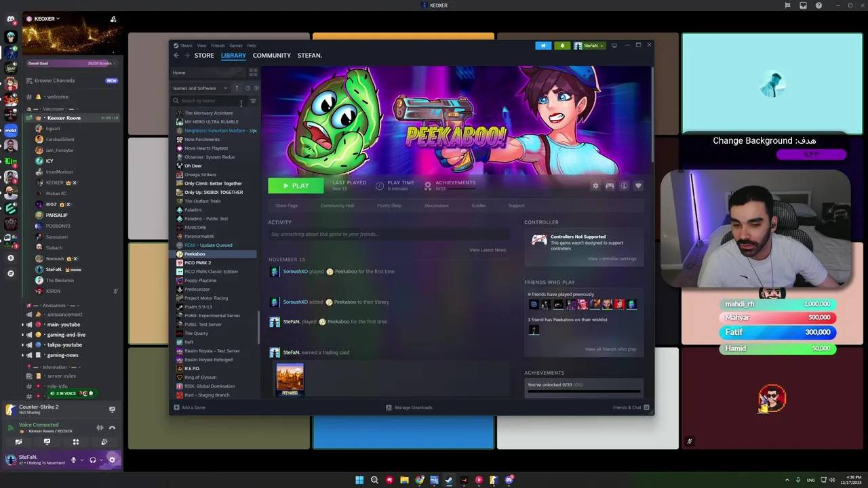
Task: Open Peekaboo controller layout icon
Action: point(610,186)
